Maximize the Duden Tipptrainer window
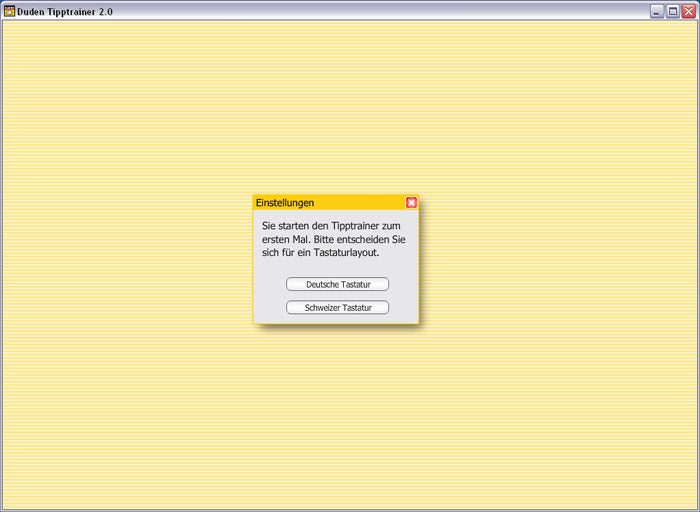The width and height of the screenshot is (700, 512). [x=673, y=11]
